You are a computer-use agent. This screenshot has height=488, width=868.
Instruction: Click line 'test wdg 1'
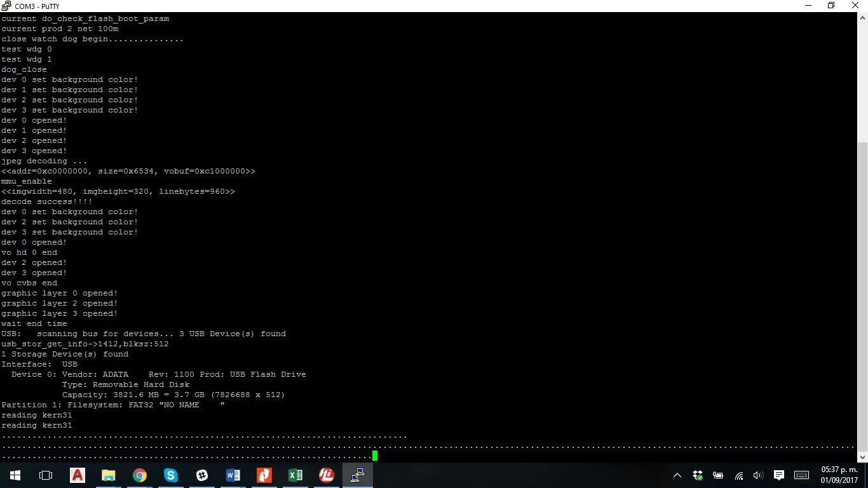point(27,59)
